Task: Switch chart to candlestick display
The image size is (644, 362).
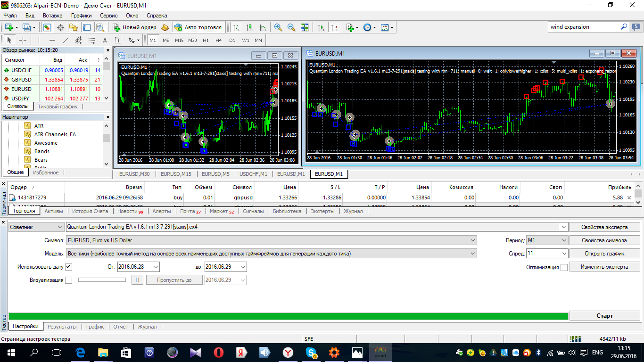Action: [x=249, y=27]
